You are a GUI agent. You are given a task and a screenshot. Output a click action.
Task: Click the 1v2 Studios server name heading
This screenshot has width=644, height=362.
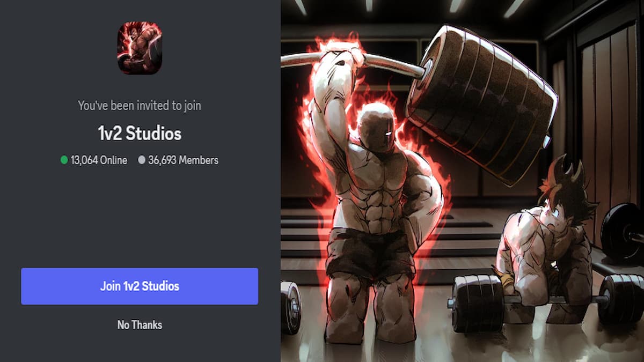(x=140, y=134)
